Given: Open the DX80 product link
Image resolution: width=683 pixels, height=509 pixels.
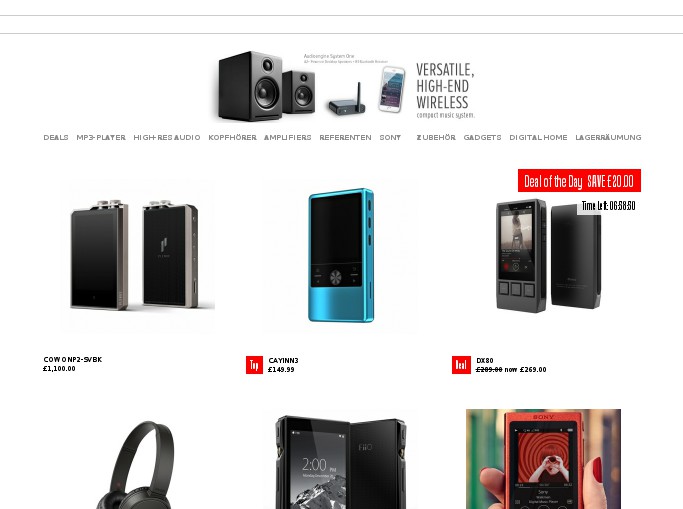Looking at the screenshot, I should 485,361.
